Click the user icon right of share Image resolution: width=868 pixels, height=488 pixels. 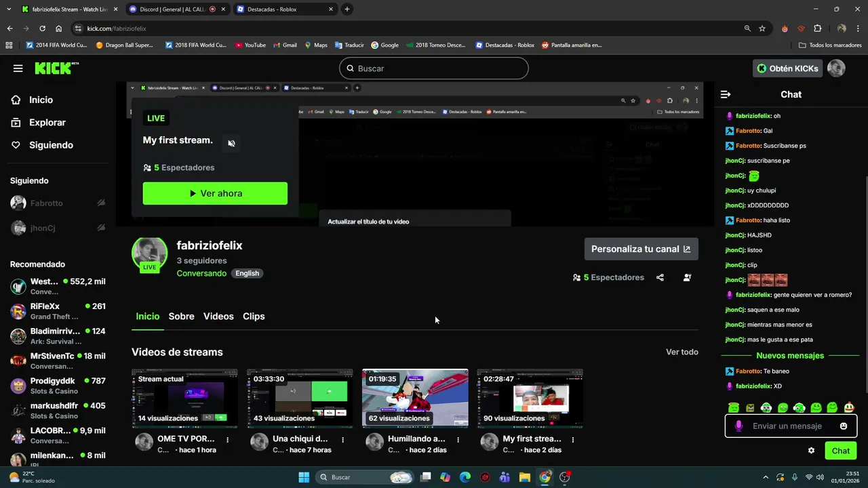pyautogui.click(x=687, y=277)
